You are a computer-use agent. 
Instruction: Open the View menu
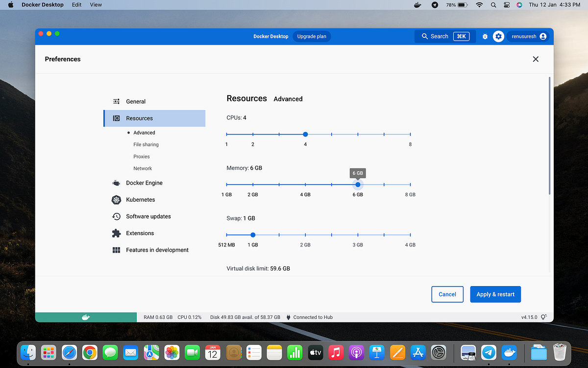[x=96, y=5]
